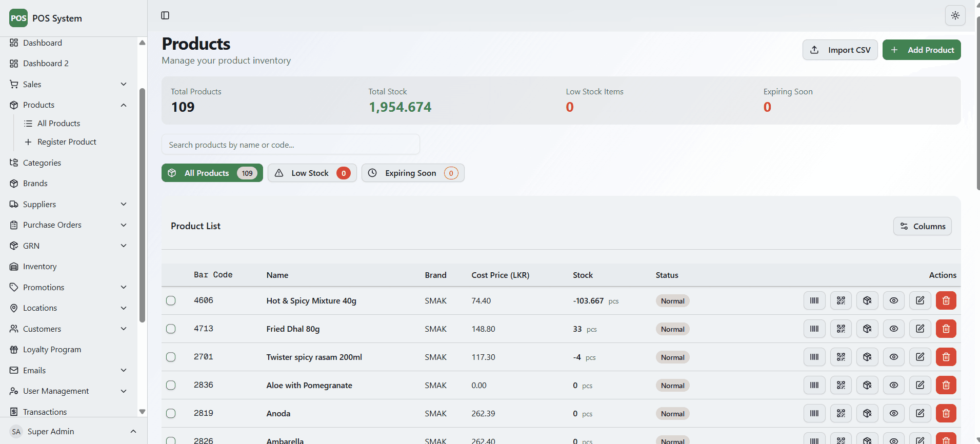Open Super Admin account menu
The image size is (980, 444).
[x=73, y=431]
